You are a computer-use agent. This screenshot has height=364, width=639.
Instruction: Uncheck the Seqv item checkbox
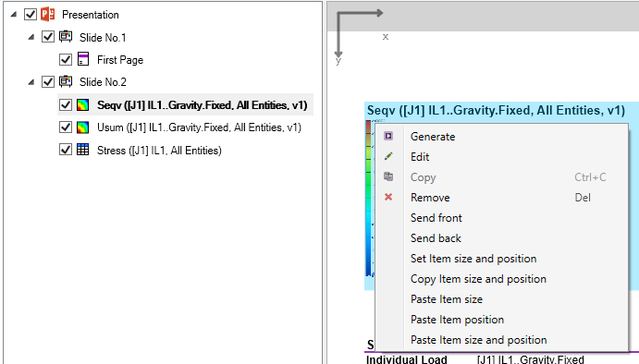pos(66,105)
